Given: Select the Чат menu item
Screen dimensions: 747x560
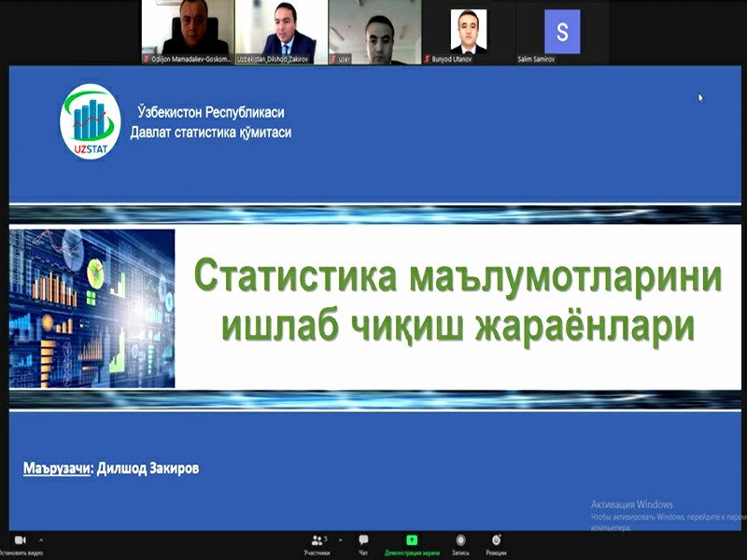Looking at the screenshot, I should (363, 551).
